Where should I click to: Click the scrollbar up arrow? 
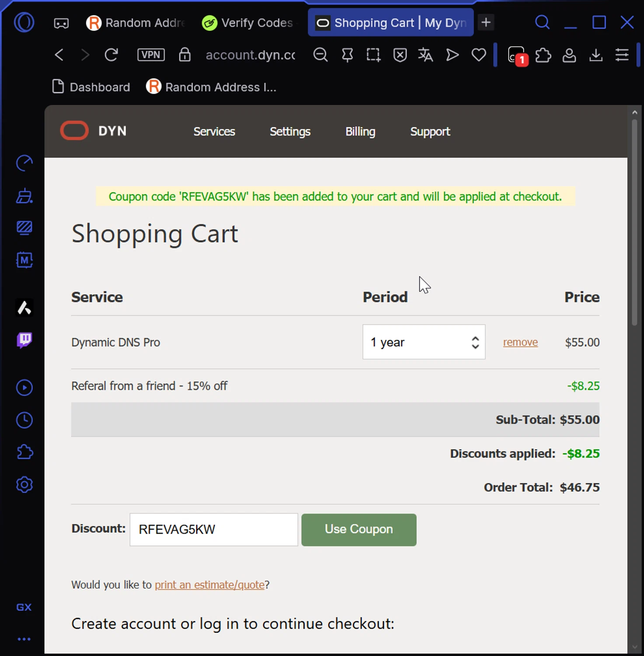pos(634,112)
